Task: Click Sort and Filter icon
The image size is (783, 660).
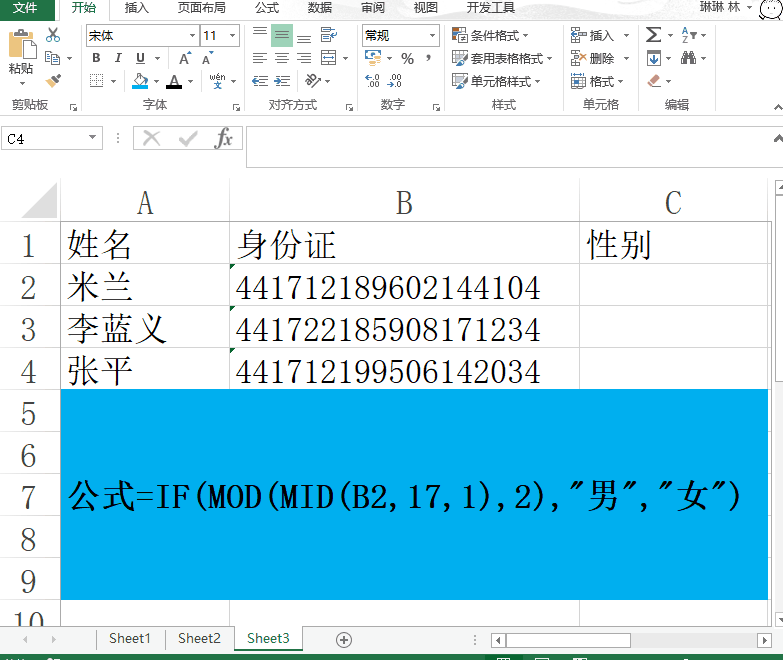Action: tap(689, 35)
